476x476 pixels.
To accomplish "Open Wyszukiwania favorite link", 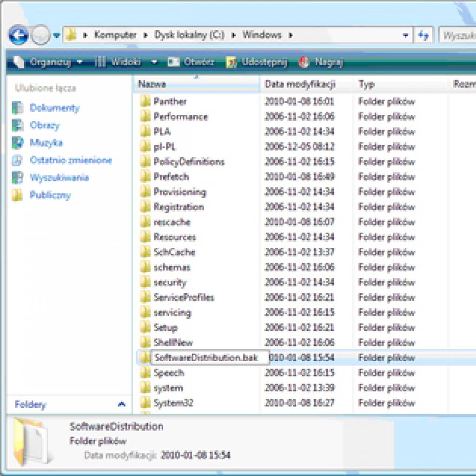I will click(59, 178).
